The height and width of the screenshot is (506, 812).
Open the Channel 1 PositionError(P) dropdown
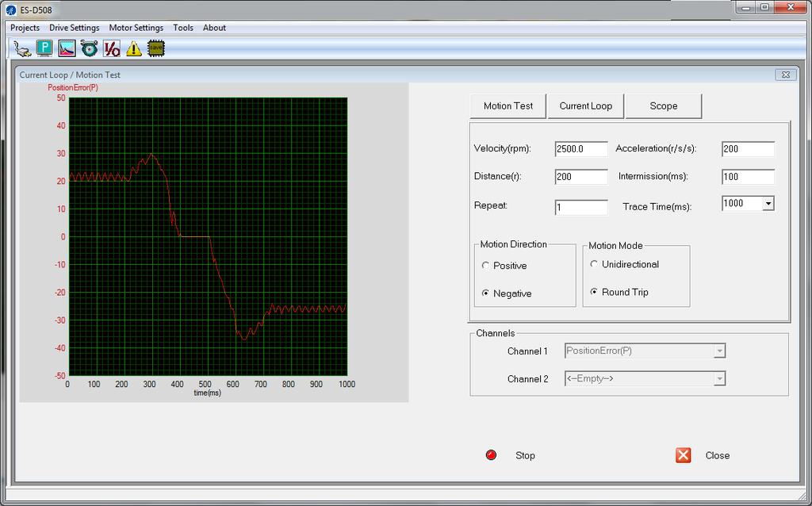(x=719, y=351)
